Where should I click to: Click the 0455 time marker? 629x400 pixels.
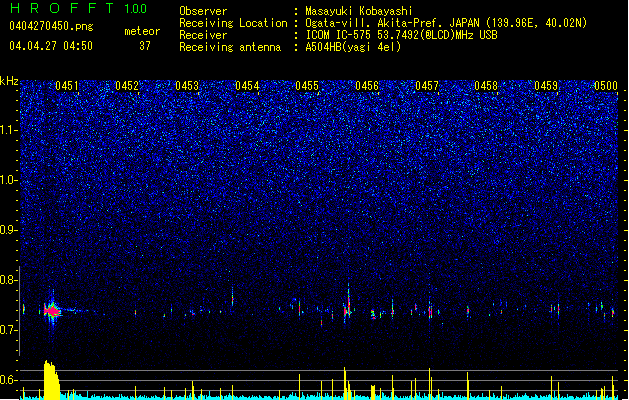[x=307, y=86]
